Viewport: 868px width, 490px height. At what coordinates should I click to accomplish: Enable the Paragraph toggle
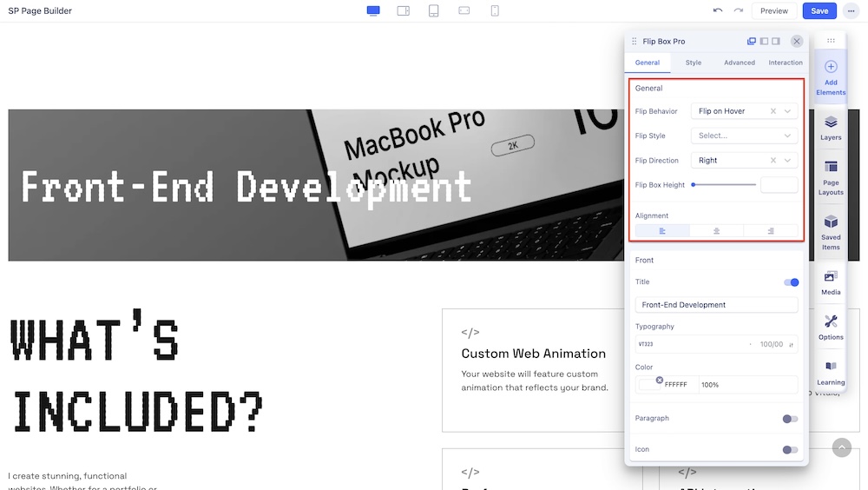click(x=790, y=419)
